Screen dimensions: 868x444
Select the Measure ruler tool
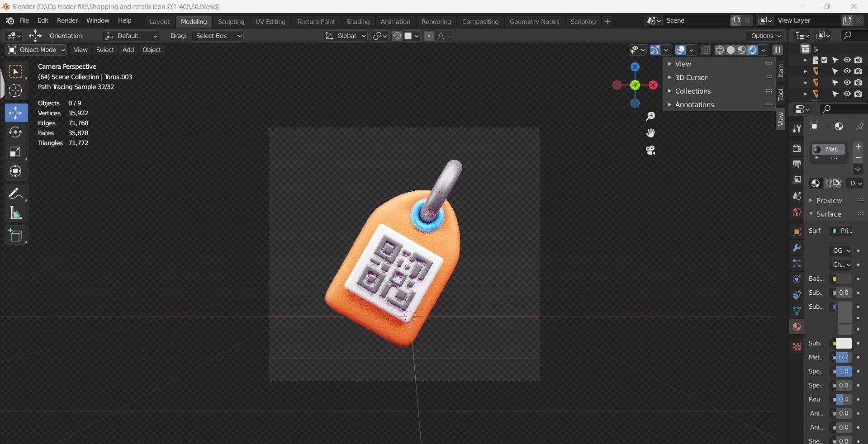pyautogui.click(x=16, y=213)
